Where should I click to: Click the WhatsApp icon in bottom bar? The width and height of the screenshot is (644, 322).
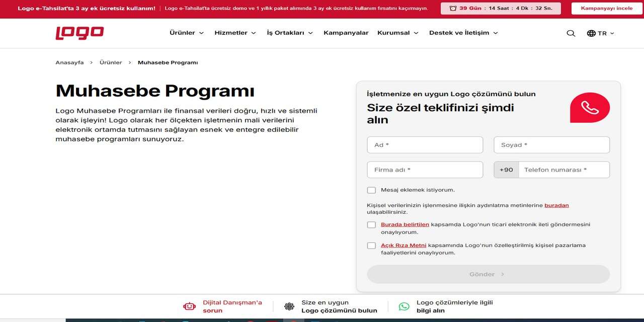click(x=404, y=306)
